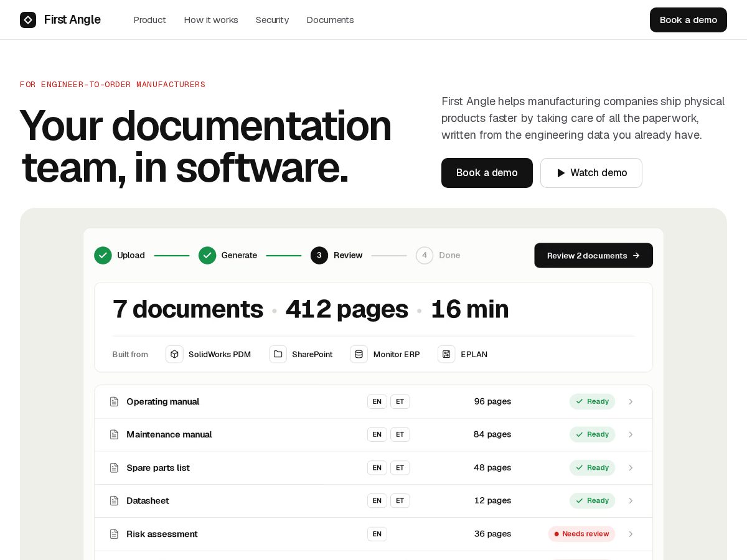Image resolution: width=747 pixels, height=560 pixels.
Task: Click the Monitor ERP label
Action: coord(397,354)
